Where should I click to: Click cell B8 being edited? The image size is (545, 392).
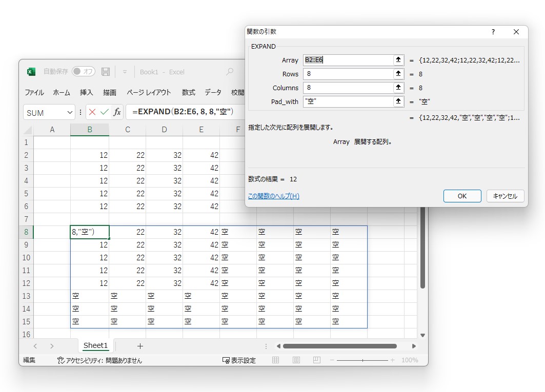click(x=90, y=232)
